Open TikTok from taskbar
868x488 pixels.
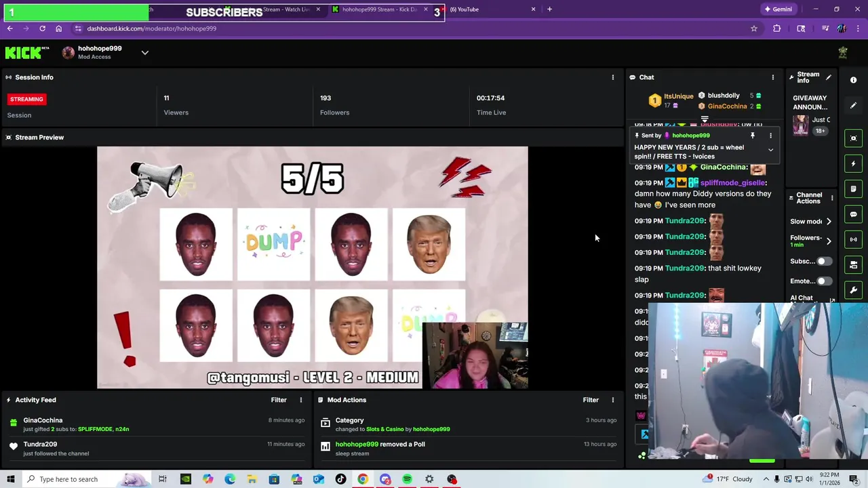tap(340, 479)
